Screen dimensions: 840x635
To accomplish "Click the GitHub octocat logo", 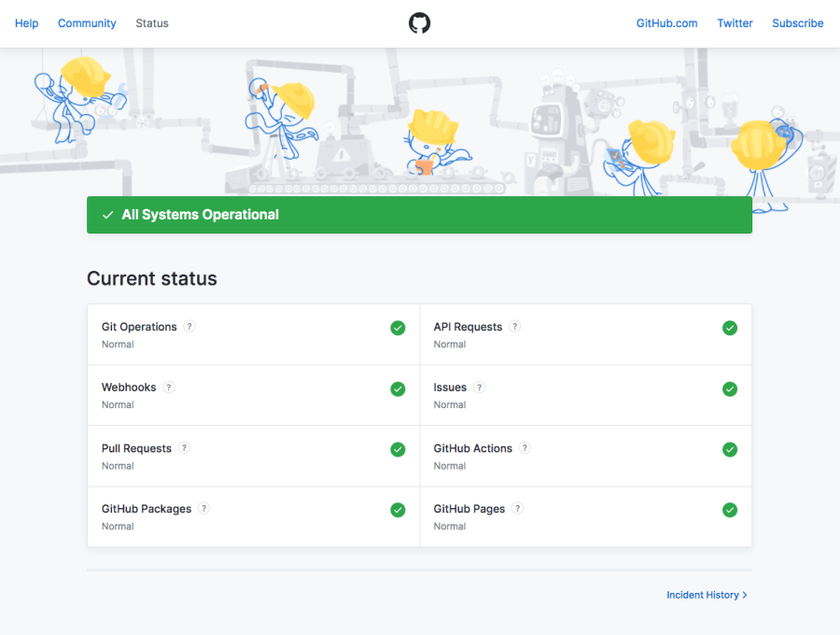I will pyautogui.click(x=419, y=22).
